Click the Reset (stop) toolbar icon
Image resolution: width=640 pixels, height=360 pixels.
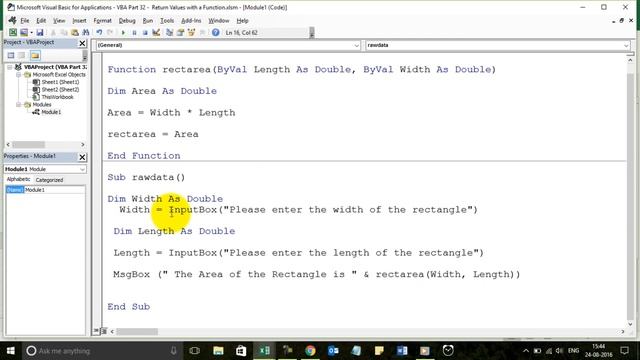coord(145,32)
